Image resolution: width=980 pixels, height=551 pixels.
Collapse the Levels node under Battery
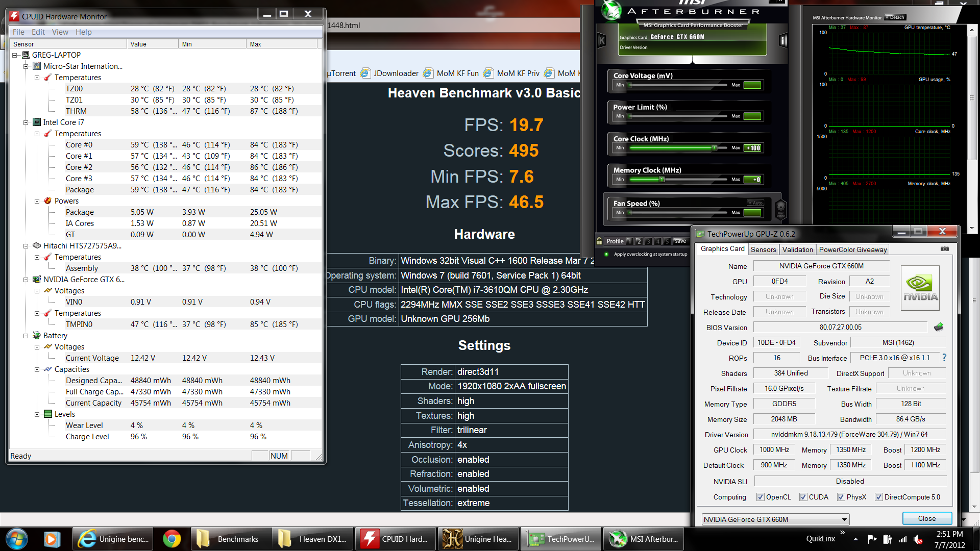[37, 414]
